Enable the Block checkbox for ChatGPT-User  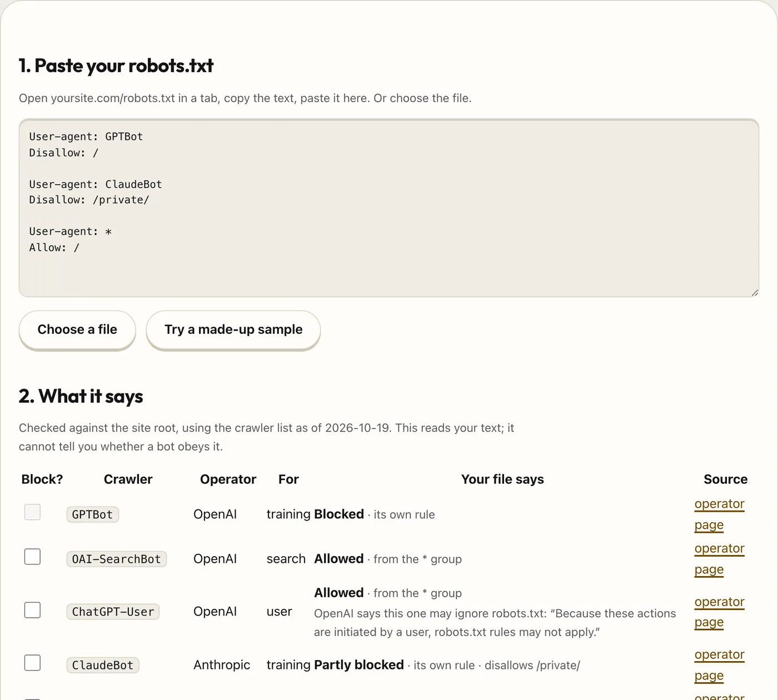[x=32, y=609]
